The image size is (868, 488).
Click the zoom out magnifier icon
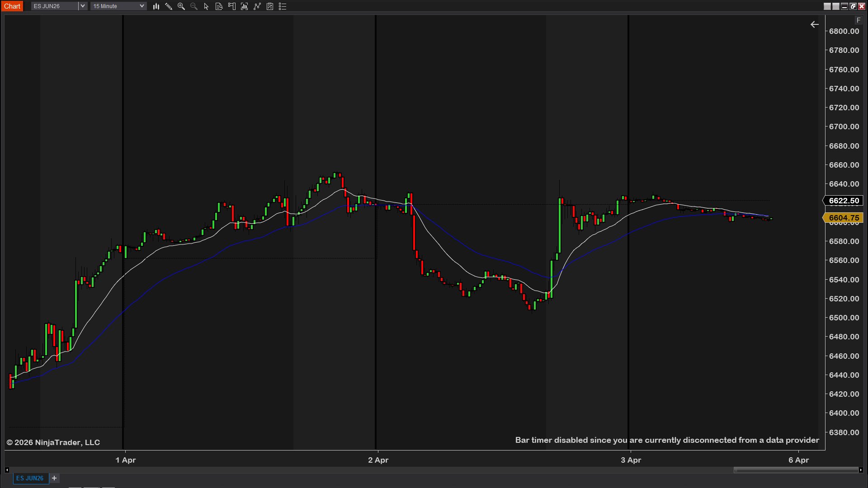click(x=194, y=6)
